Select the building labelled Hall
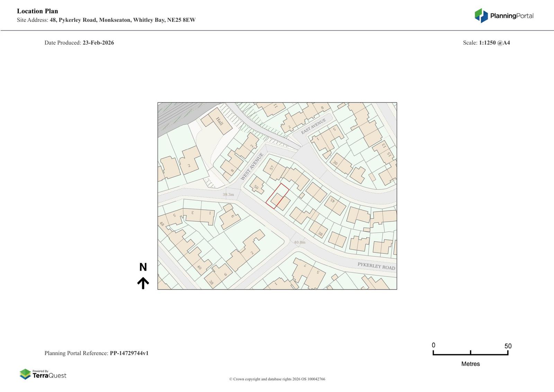Image resolution: width=554 pixels, height=392 pixels. 219,121
